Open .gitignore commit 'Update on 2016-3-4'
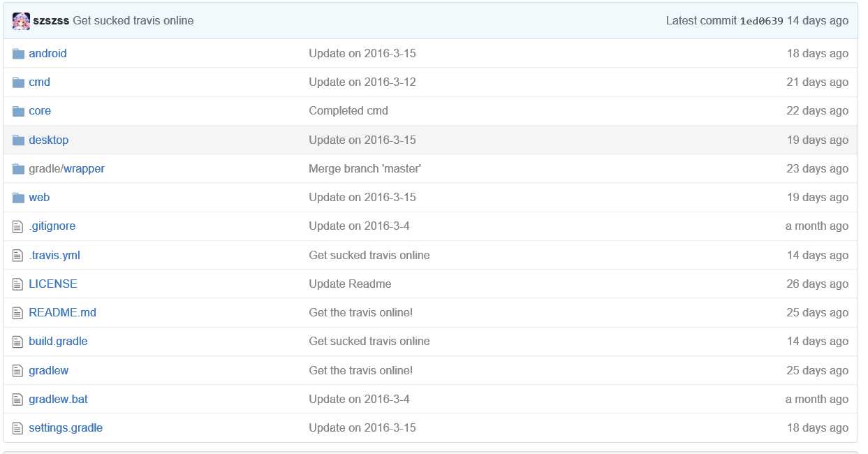Image resolution: width=868 pixels, height=454 pixels. point(359,226)
